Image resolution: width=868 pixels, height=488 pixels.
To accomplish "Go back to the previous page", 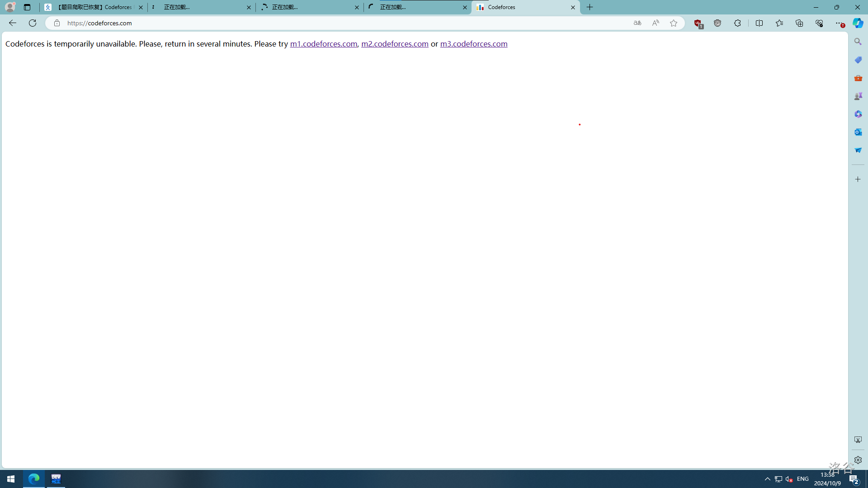I will (12, 23).
